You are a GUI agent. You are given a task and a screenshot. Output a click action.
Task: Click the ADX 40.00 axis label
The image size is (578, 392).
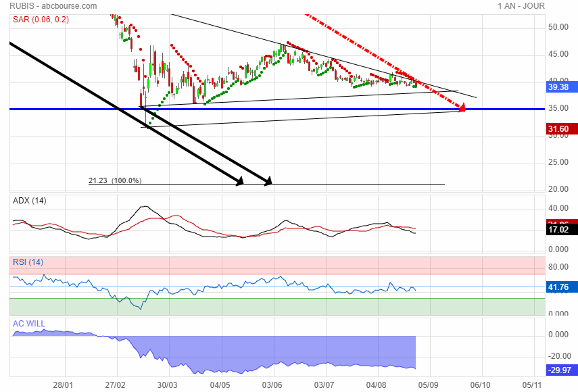pyautogui.click(x=558, y=208)
